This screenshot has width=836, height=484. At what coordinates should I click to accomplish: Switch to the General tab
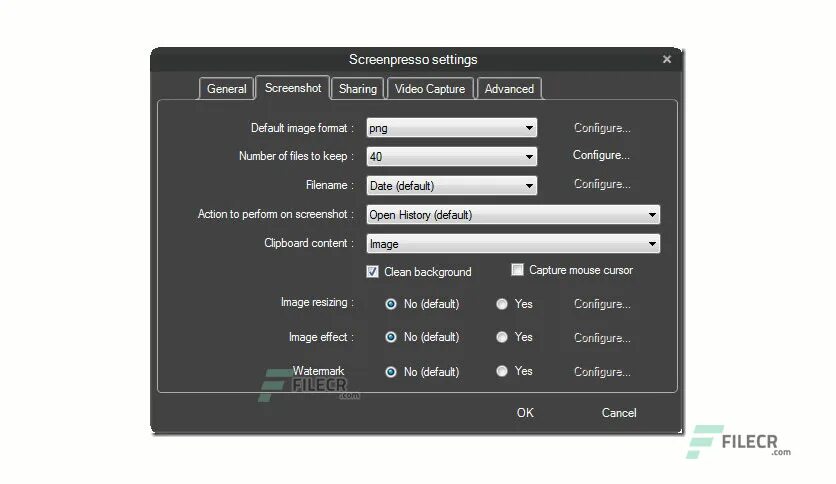tap(226, 88)
